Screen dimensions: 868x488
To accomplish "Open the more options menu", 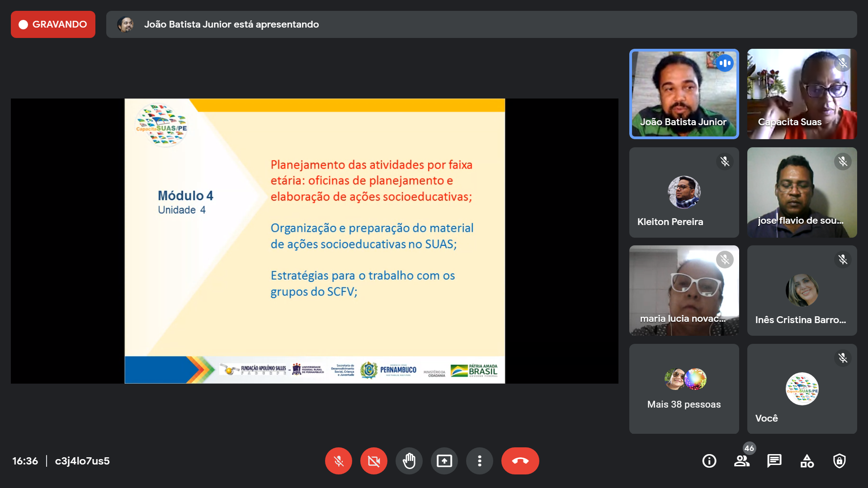I will click(x=479, y=461).
